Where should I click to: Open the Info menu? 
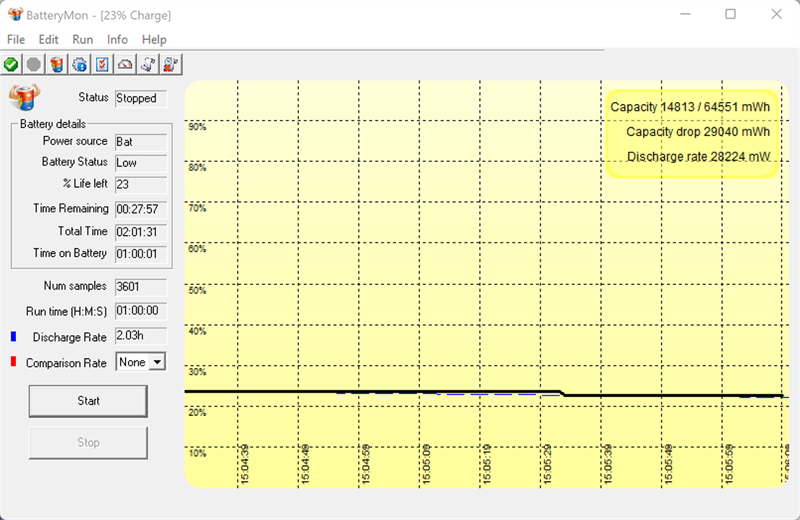click(118, 39)
